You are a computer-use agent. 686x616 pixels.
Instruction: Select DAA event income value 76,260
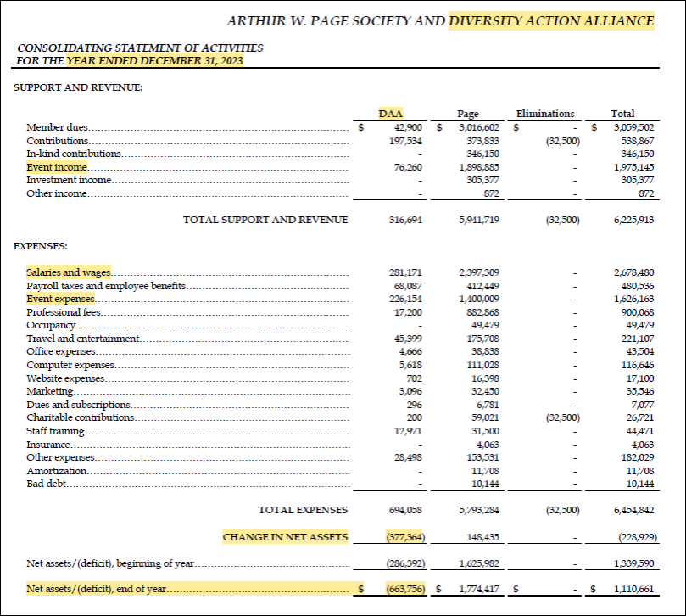(x=408, y=167)
